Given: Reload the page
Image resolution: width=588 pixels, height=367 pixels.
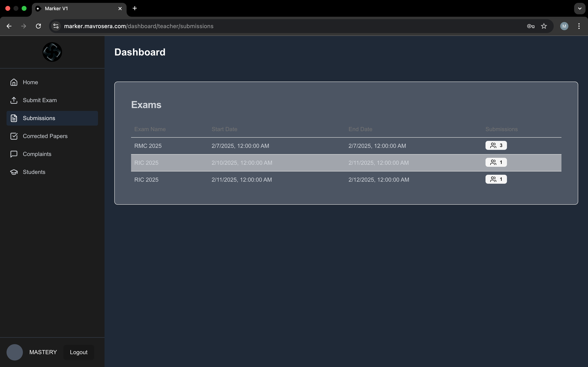Looking at the screenshot, I should (x=38, y=26).
